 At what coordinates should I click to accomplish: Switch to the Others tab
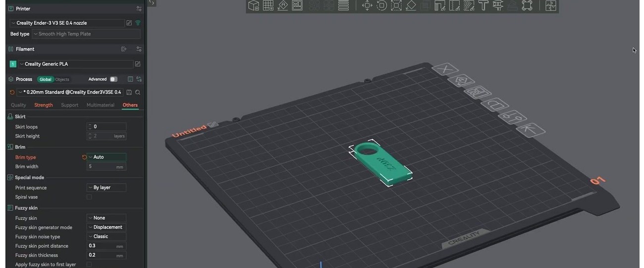(x=130, y=105)
